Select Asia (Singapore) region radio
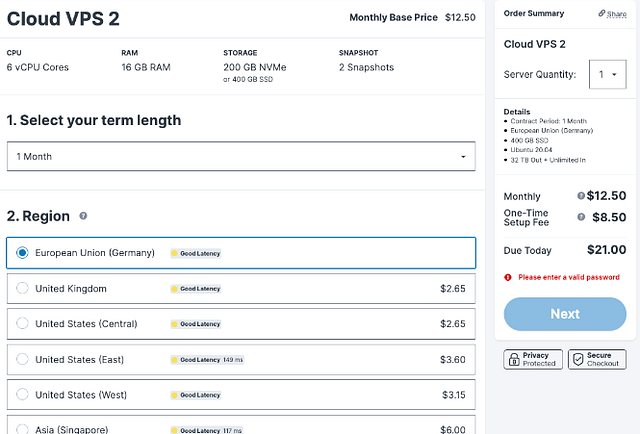 click(22, 429)
